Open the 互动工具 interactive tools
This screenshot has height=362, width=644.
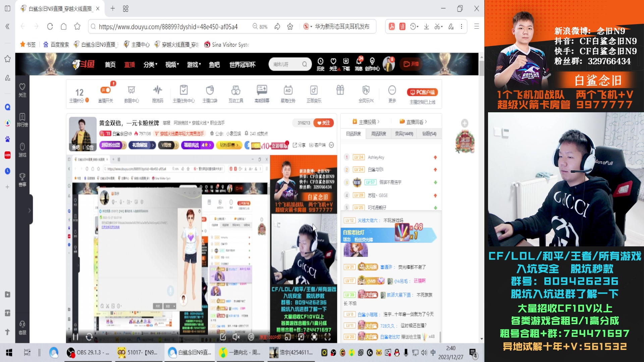click(235, 94)
